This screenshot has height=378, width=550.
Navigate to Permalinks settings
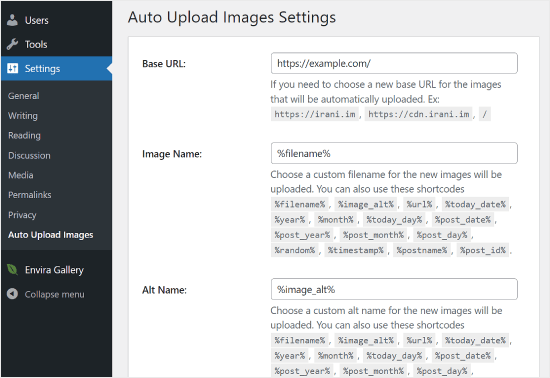pos(29,195)
